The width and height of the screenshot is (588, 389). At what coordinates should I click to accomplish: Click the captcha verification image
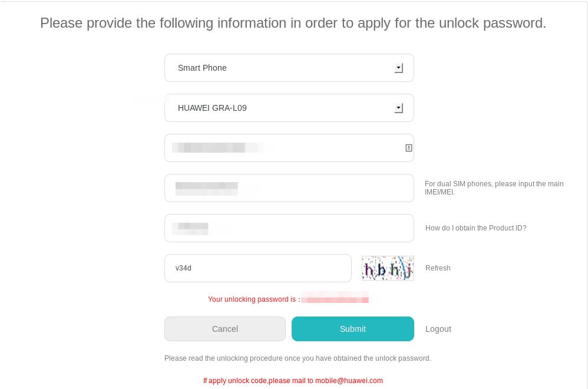388,268
